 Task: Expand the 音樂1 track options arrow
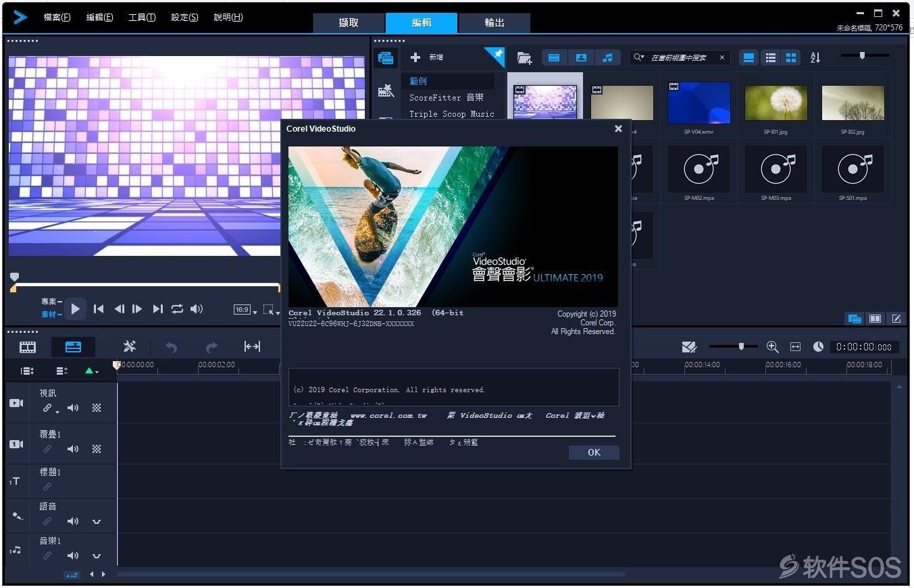(x=97, y=556)
